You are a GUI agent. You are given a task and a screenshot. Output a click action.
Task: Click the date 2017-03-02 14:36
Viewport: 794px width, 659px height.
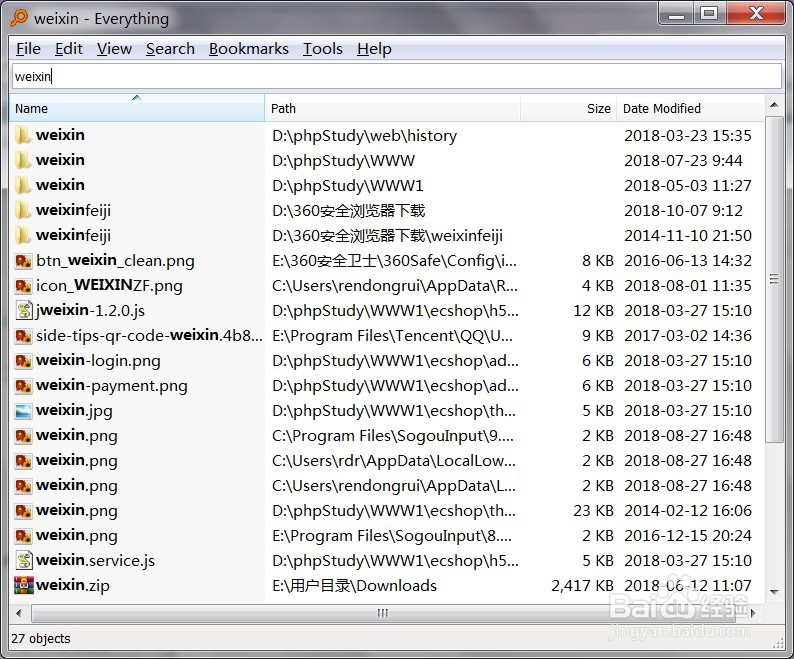(688, 335)
